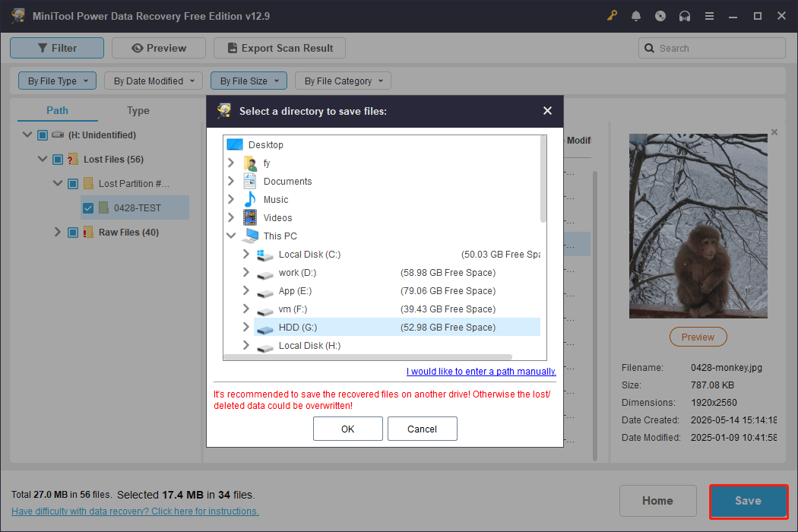Image resolution: width=798 pixels, height=532 pixels.
Task: Collapse the Lost Files (56) node
Action: pos(43,160)
